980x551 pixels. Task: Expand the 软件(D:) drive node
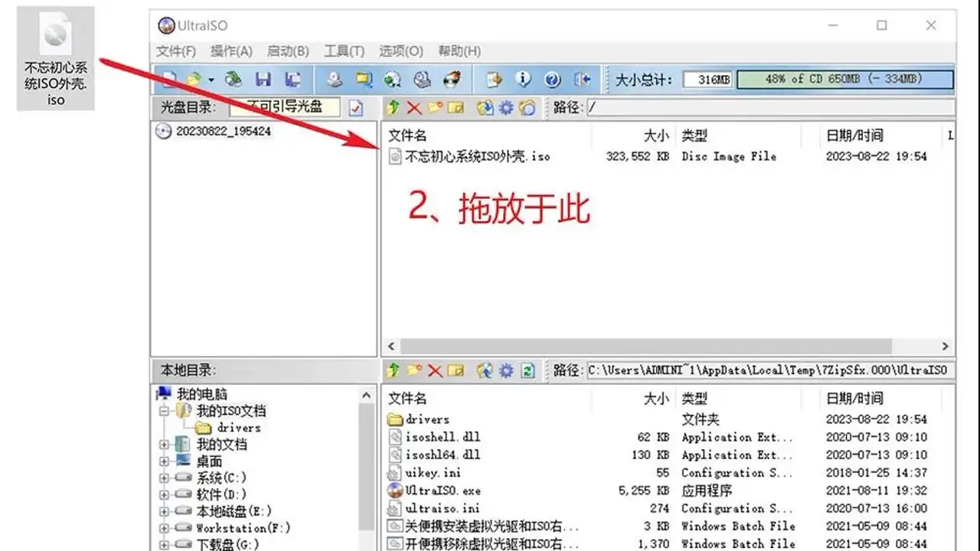(x=164, y=494)
